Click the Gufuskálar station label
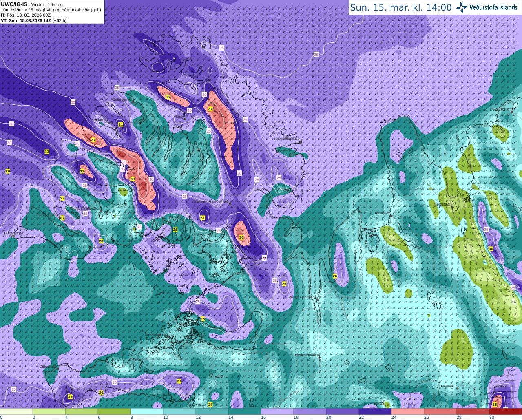 coord(48,366)
